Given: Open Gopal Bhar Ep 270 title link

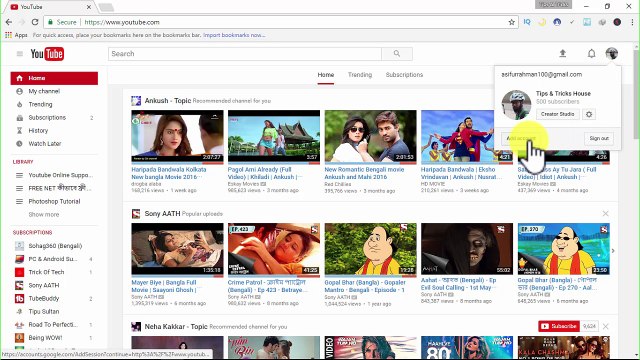Looking at the screenshot, I should tap(558, 284).
